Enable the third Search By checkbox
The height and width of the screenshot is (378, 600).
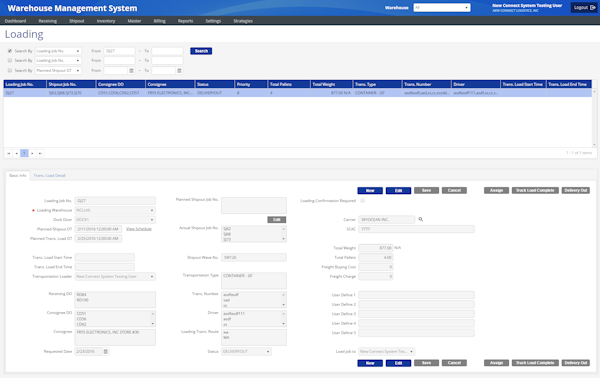click(10, 70)
